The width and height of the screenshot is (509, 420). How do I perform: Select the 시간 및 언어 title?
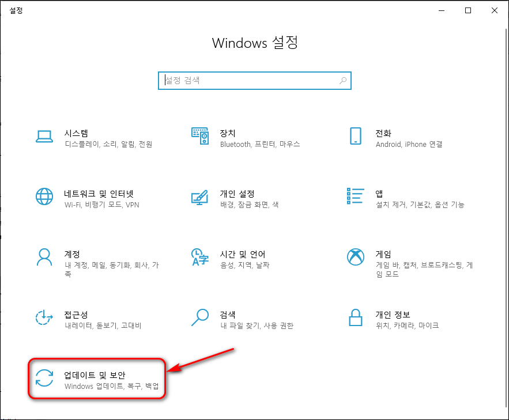243,254
